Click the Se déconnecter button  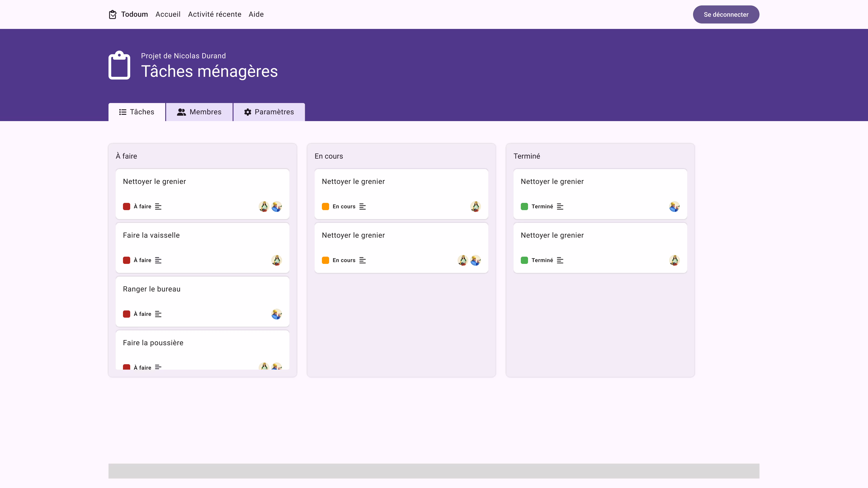point(726,14)
